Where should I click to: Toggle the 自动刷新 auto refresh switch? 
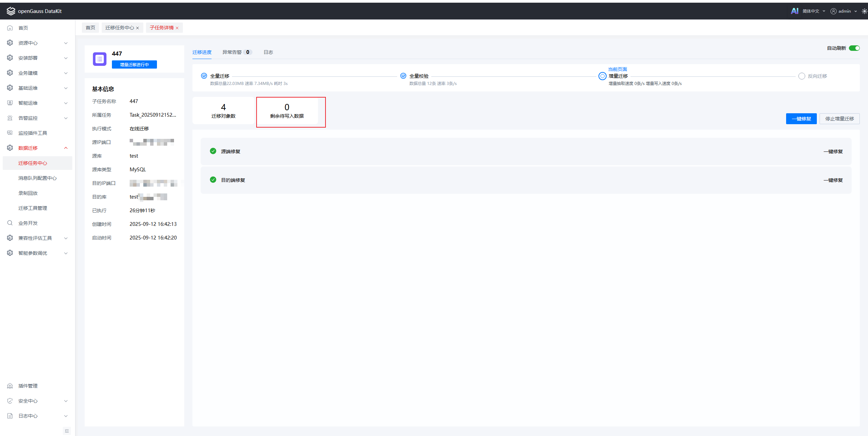[854, 48]
